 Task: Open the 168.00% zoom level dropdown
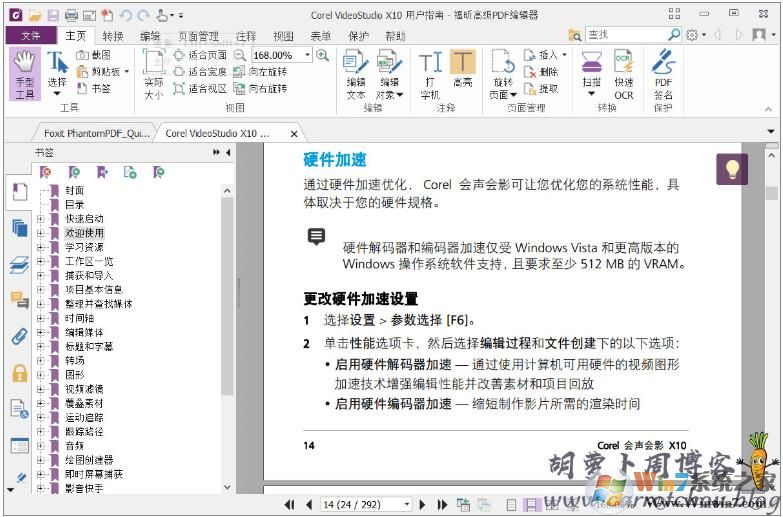304,56
